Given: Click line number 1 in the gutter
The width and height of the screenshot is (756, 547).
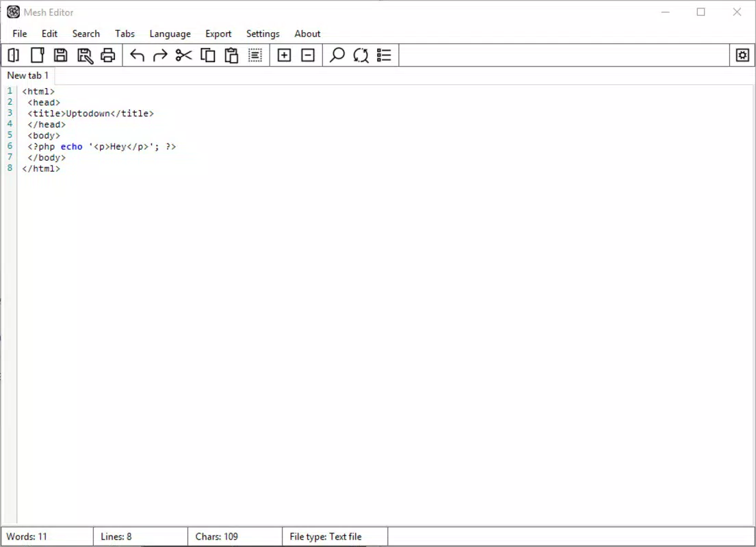Looking at the screenshot, I should pos(10,91).
